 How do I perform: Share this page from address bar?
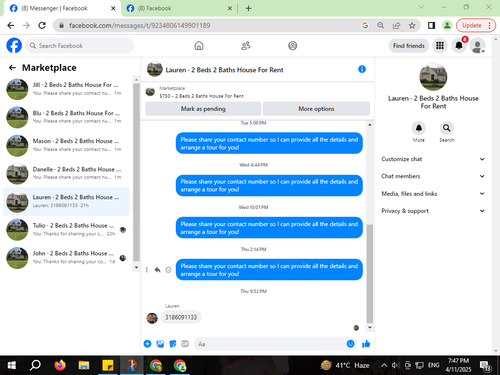[396, 25]
